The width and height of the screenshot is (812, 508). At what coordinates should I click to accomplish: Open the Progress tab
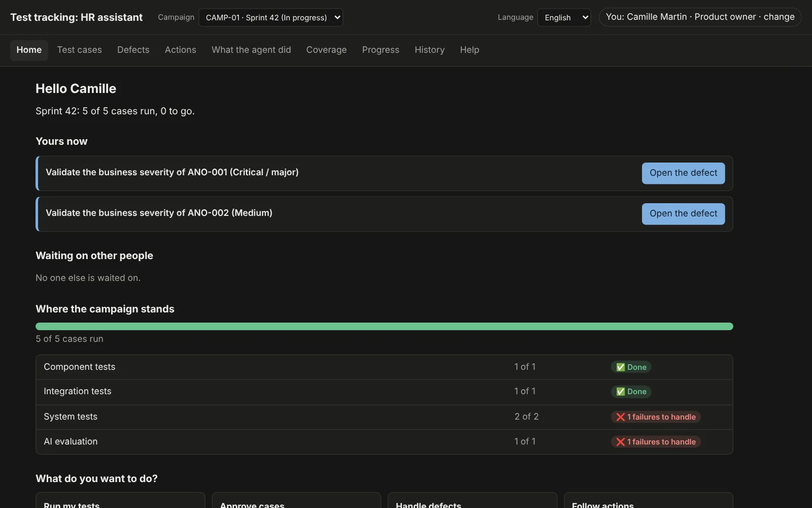click(x=381, y=50)
